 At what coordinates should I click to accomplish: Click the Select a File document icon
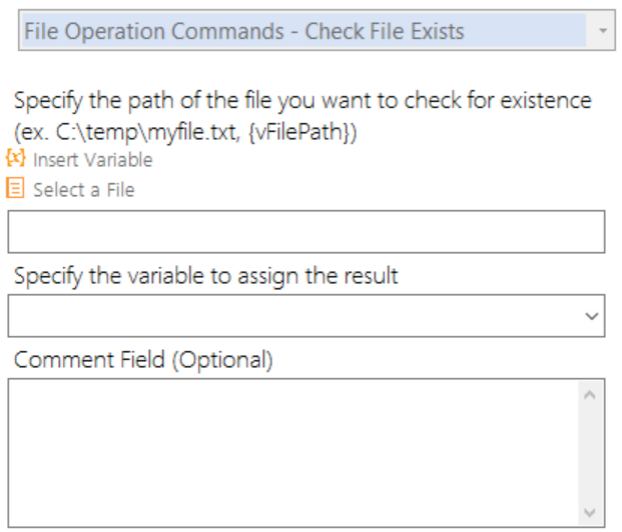click(15, 188)
